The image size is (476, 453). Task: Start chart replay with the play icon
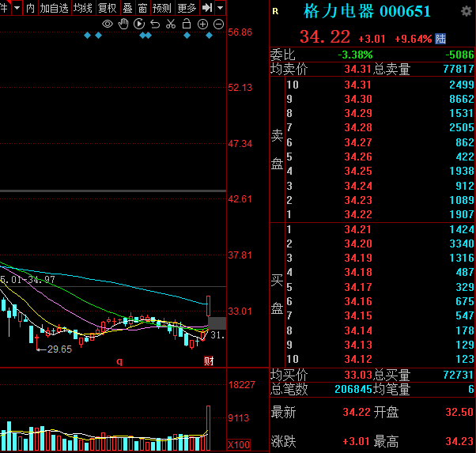[139, 24]
